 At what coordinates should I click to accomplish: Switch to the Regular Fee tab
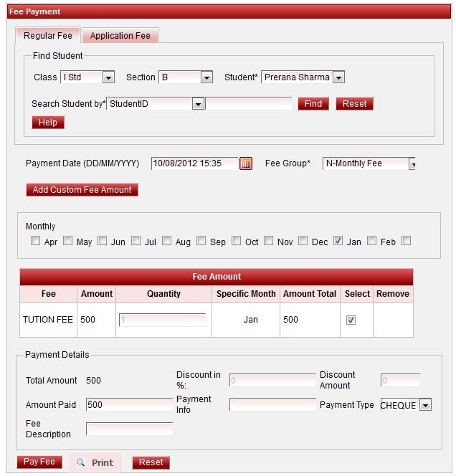pos(48,35)
